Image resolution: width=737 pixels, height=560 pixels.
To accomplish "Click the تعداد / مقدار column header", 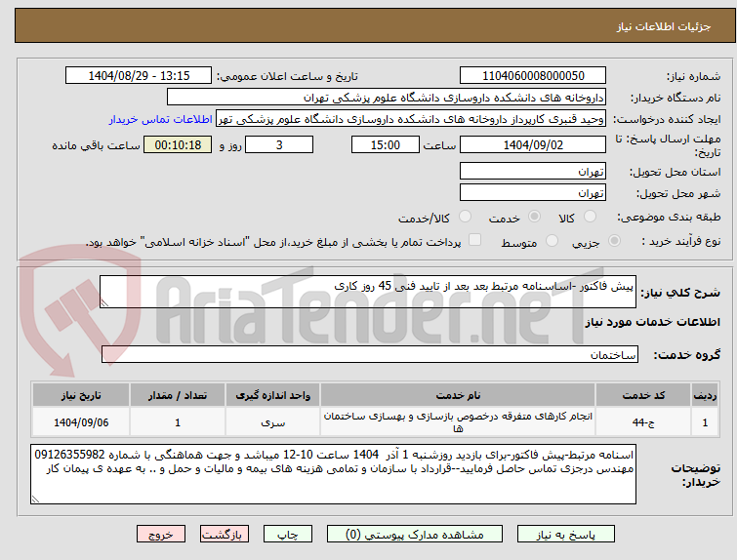I will (x=178, y=395).
